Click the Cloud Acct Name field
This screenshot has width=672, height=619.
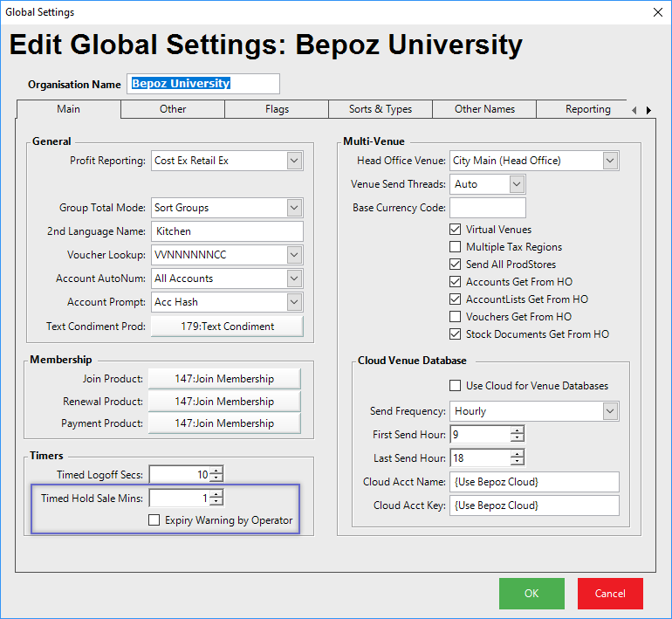click(534, 482)
